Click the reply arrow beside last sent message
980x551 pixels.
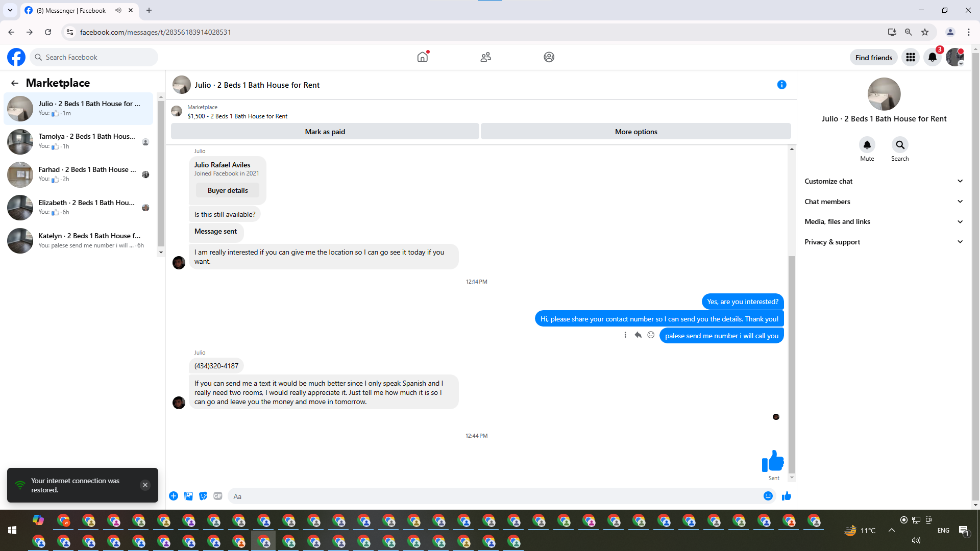638,335
